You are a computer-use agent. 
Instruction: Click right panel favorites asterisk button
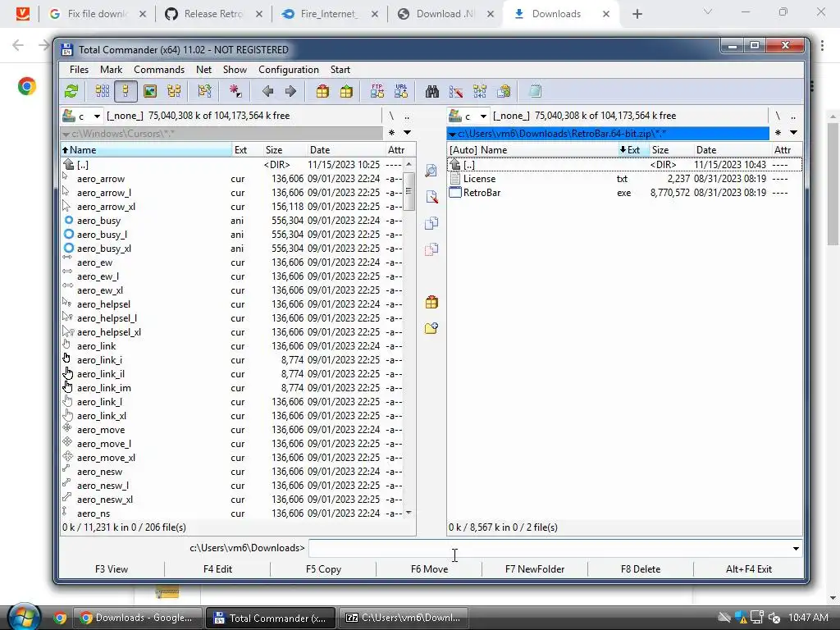778,133
